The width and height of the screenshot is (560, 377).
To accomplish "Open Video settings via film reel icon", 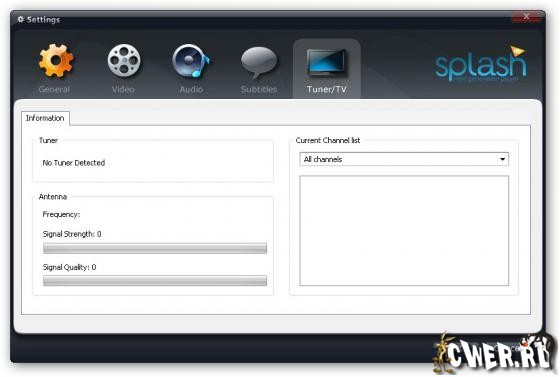I will coord(124,61).
